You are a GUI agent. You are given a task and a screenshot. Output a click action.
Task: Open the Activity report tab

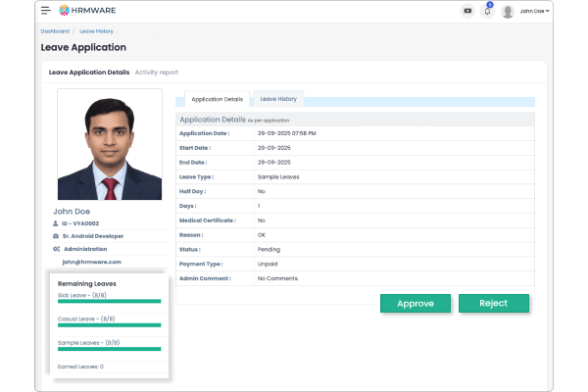tap(157, 72)
